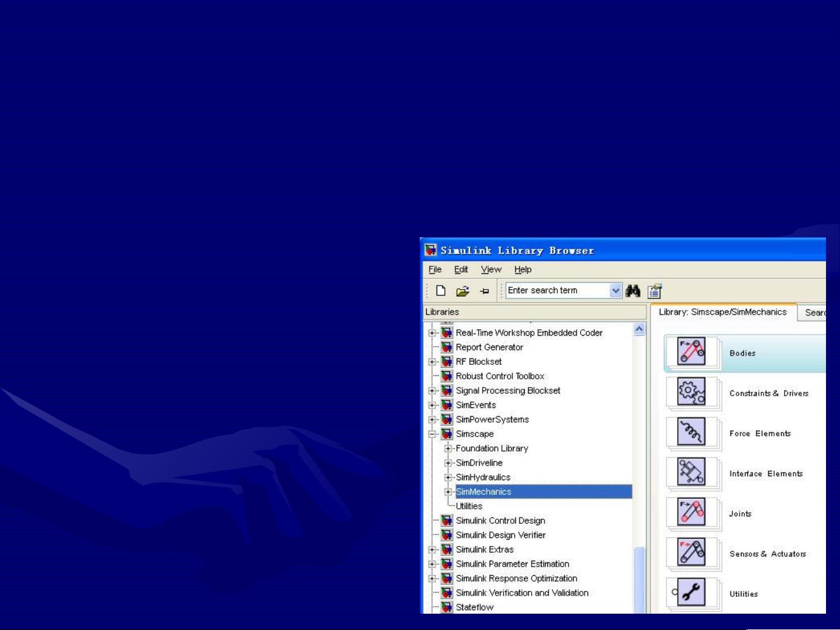This screenshot has width=840, height=630.
Task: Select the Simulink Response Optimization row
Action: [x=516, y=578]
